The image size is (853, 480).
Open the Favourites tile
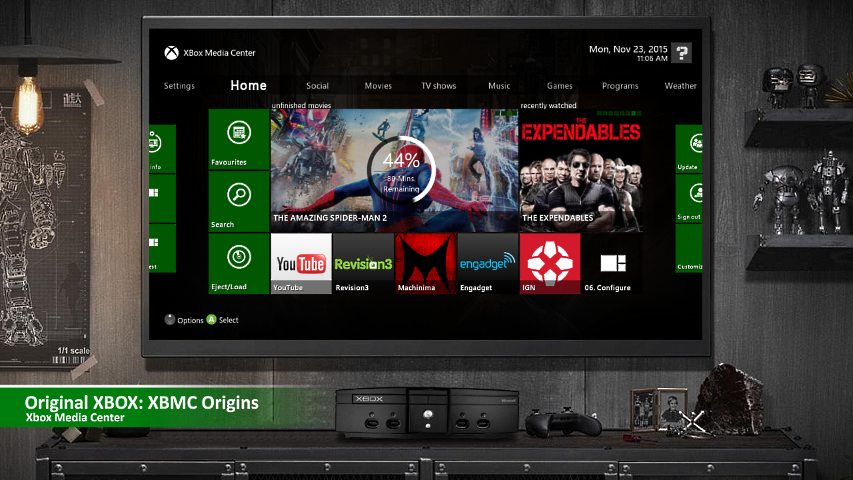(x=238, y=139)
